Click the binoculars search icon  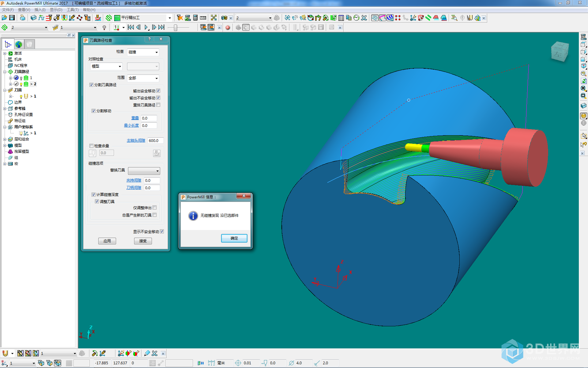point(224,18)
